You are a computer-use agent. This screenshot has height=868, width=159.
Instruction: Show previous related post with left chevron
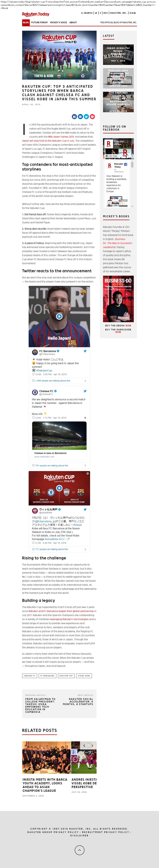[84, 746]
